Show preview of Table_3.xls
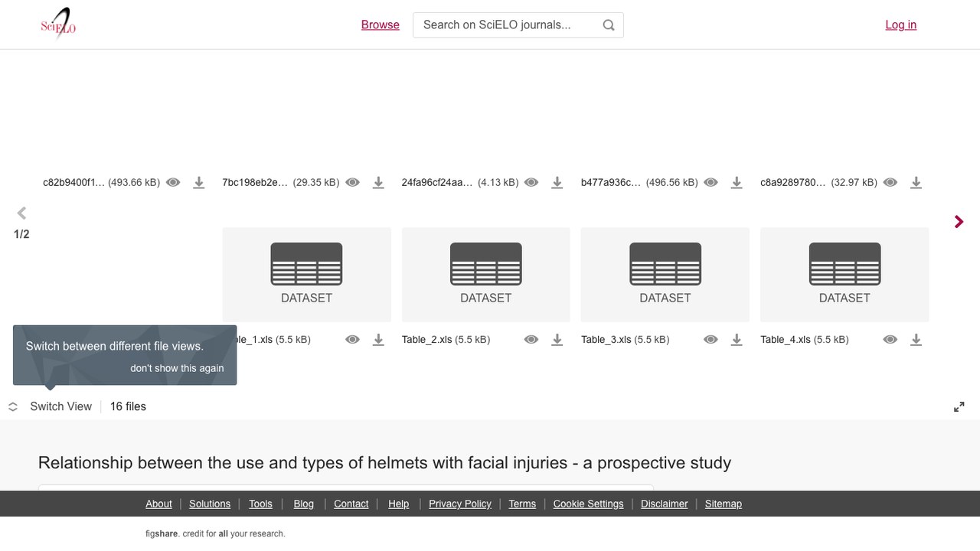This screenshot has height=551, width=980. coord(711,340)
